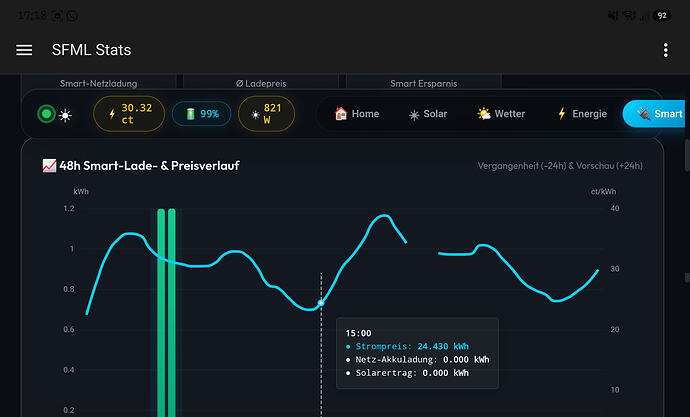Click the second green charging bar
690x417 pixels.
click(x=172, y=313)
